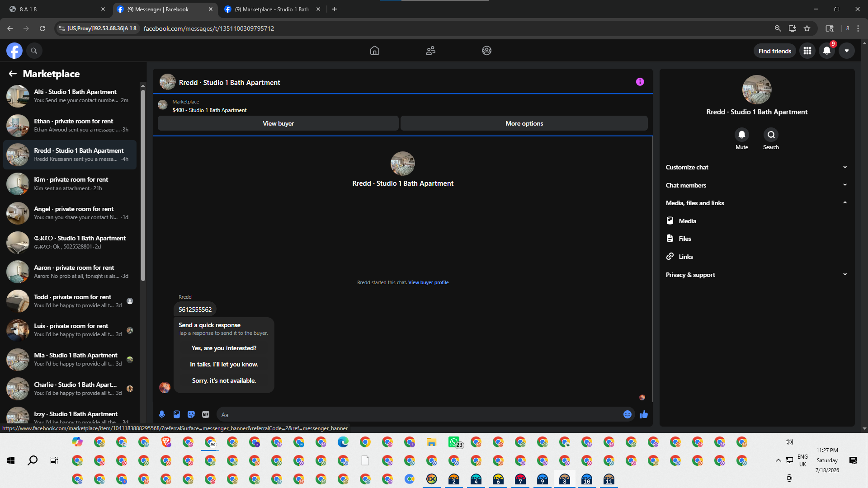The width and height of the screenshot is (868, 488).
Task: Expand the Privacy & support section
Action: 757,275
